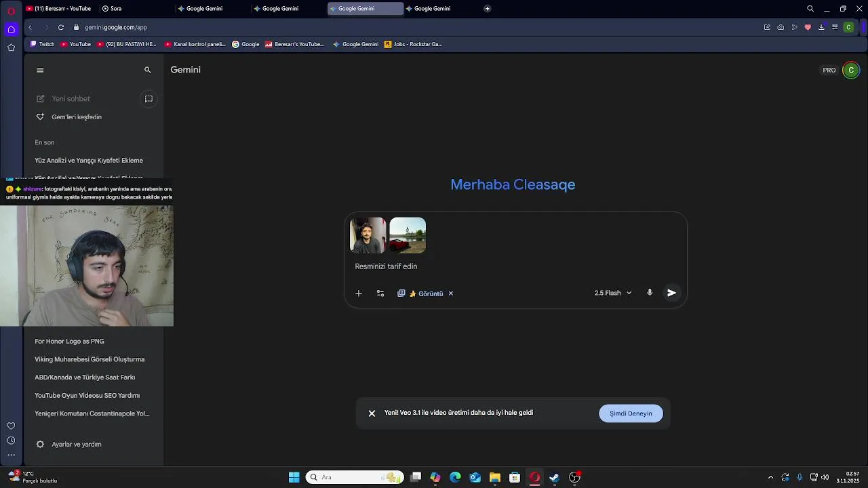This screenshot has width=868, height=488.
Task: Open Opera sidebar three-dots more menu
Action: 11,455
